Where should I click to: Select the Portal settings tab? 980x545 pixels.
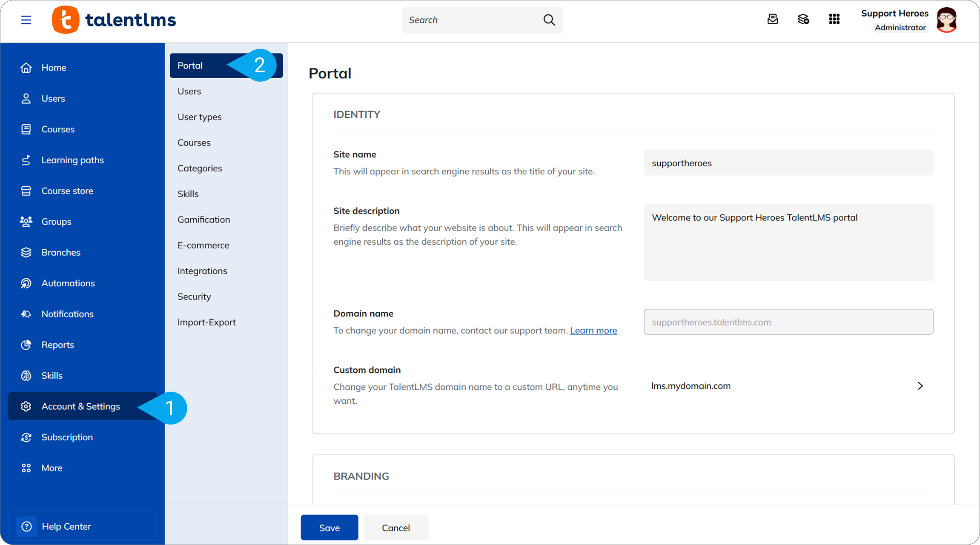(226, 66)
